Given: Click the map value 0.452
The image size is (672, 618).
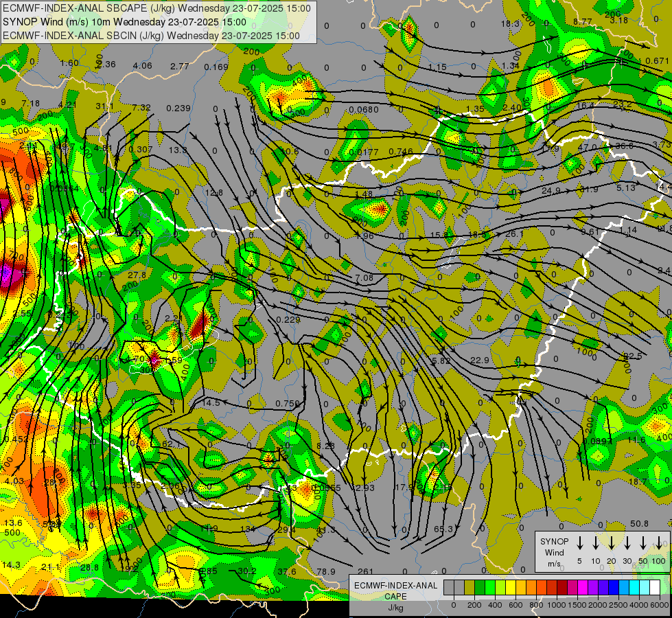Looking at the screenshot, I should pyautogui.click(x=16, y=439).
